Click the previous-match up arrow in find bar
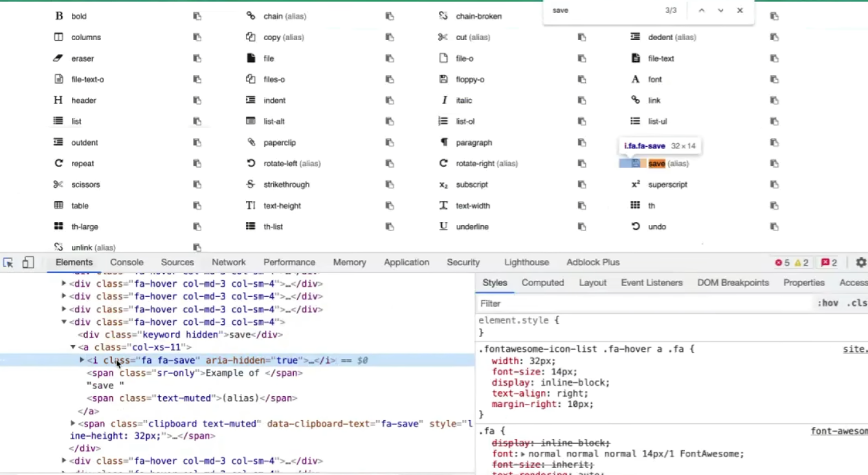This screenshot has height=475, width=868. coord(701,10)
